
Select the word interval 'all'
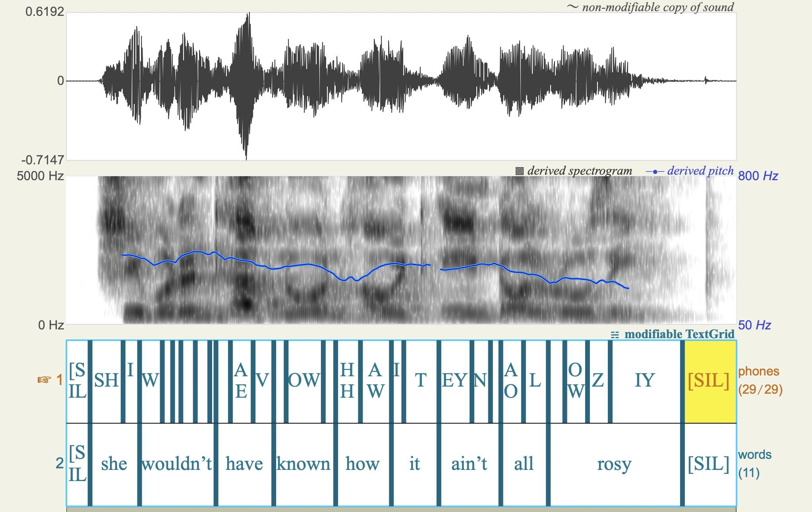524,464
